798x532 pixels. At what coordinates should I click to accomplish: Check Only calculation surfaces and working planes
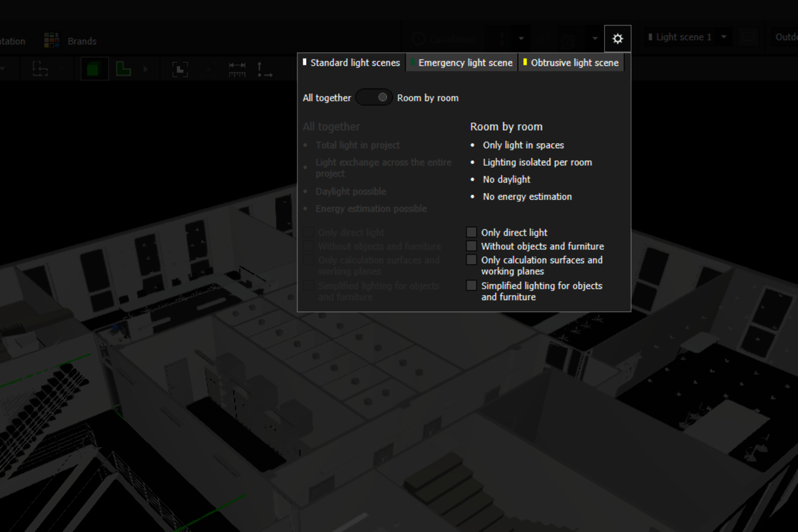(472, 260)
